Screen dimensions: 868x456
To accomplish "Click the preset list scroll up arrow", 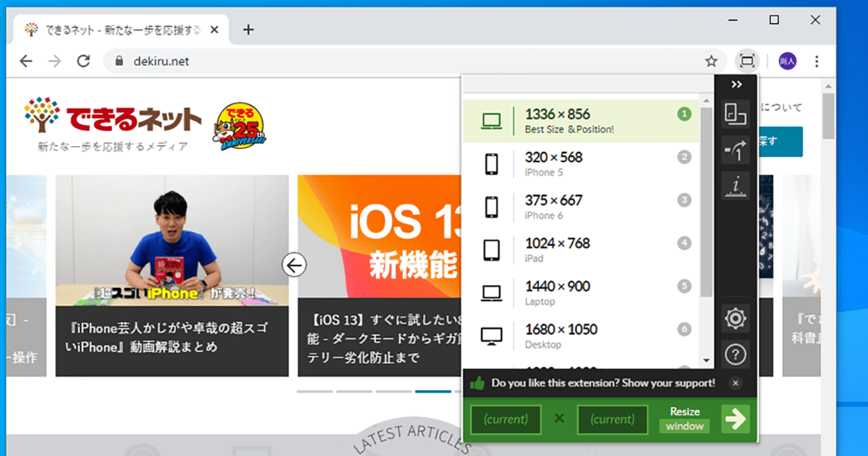I will pyautogui.click(x=706, y=101).
